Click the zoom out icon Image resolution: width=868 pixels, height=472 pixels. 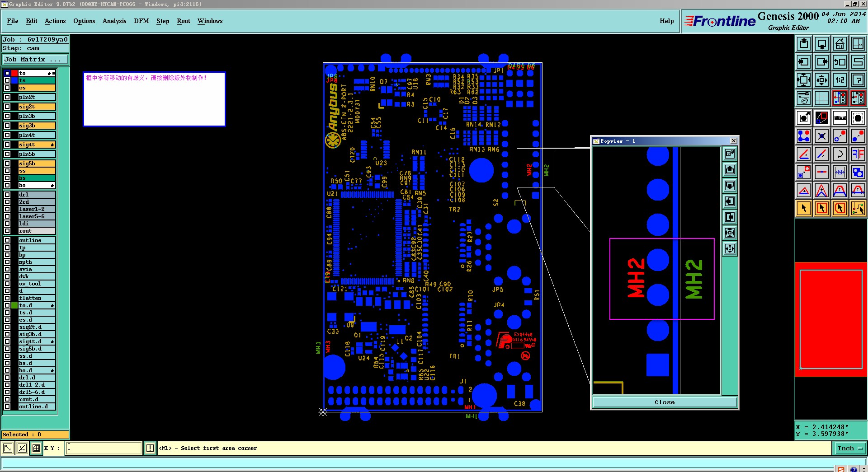click(x=822, y=80)
